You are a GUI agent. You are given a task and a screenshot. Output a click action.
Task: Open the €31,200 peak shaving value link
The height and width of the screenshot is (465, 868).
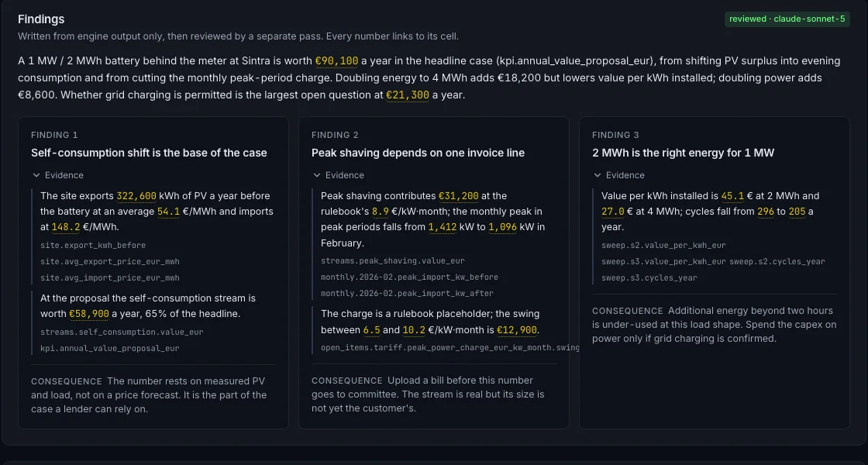458,196
